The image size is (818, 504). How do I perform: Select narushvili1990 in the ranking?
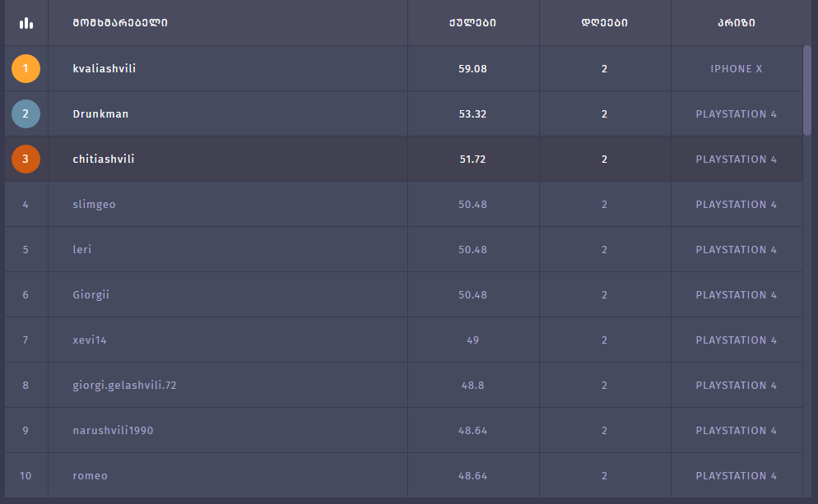(113, 430)
